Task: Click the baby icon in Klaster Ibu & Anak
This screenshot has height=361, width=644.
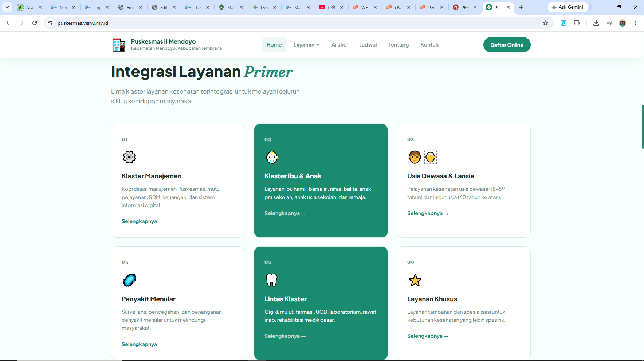Action: (272, 157)
